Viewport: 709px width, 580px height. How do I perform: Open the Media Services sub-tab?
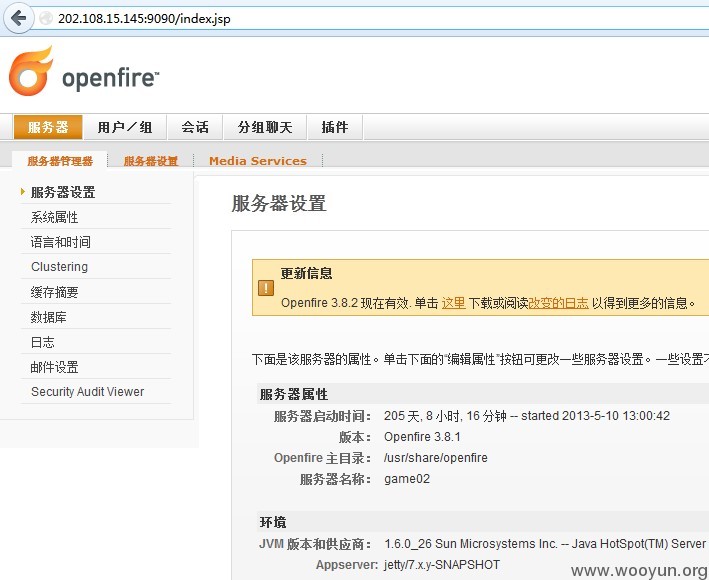point(258,161)
